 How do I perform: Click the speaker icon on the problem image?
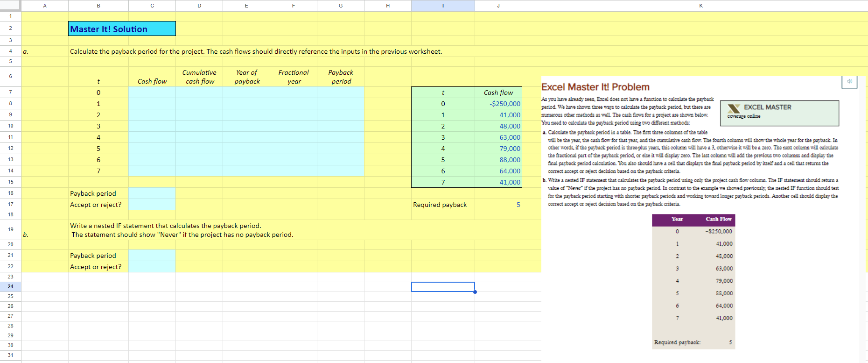tap(849, 82)
